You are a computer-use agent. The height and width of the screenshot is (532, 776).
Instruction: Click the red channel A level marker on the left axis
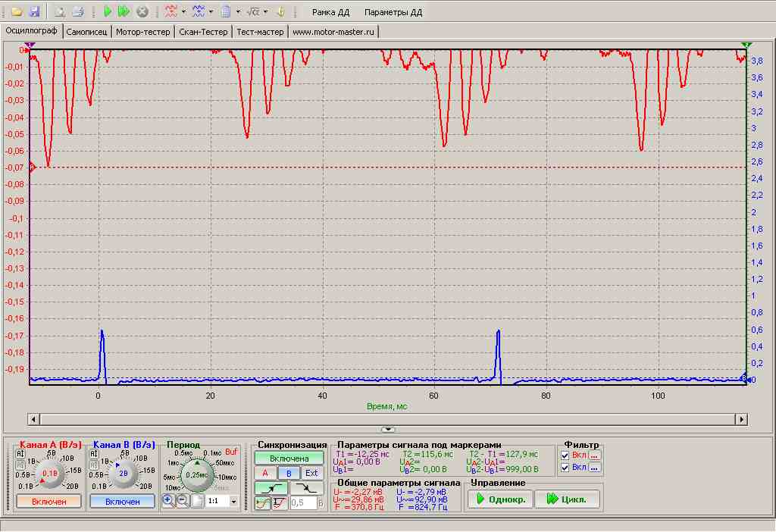click(x=32, y=167)
